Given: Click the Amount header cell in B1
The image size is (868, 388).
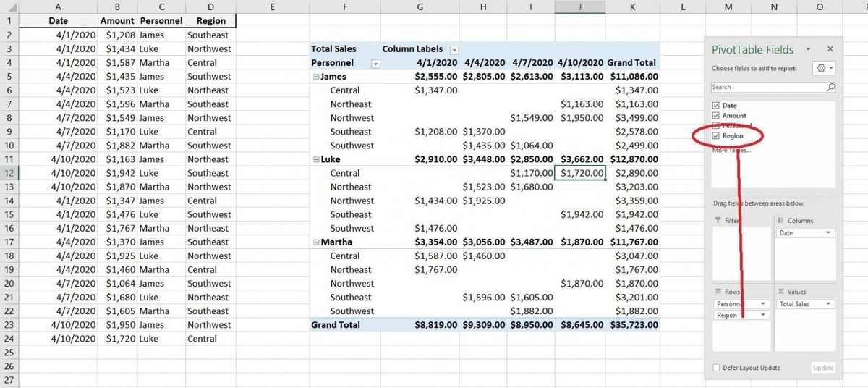Looking at the screenshot, I should [117, 21].
